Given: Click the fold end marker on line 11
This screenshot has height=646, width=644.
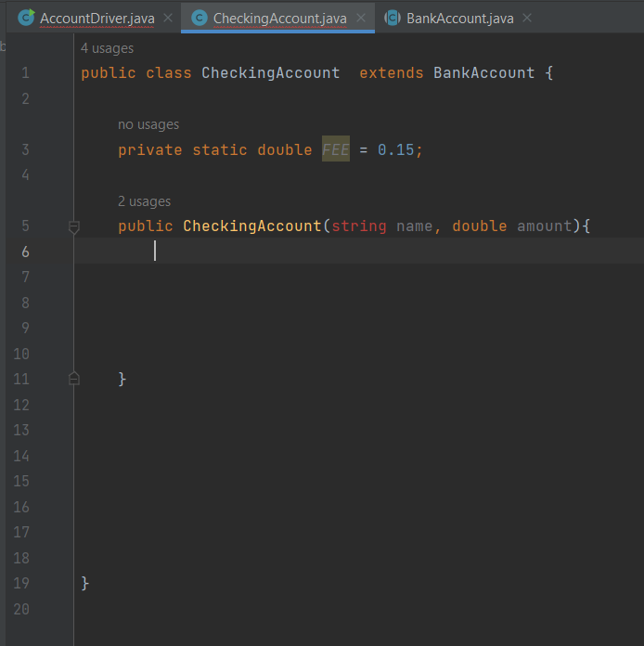Looking at the screenshot, I should click(73, 379).
